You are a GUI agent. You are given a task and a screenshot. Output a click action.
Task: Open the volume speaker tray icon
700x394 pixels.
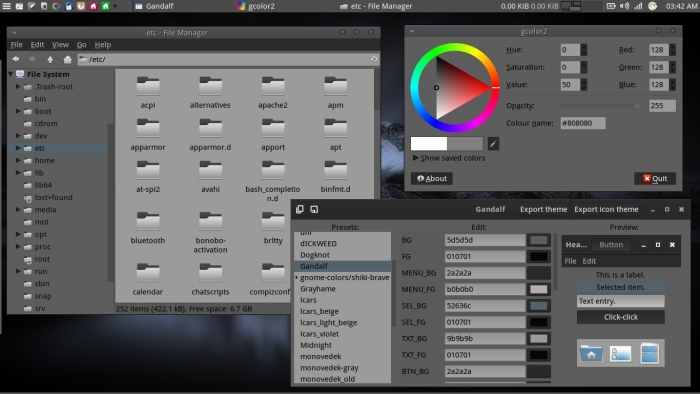click(625, 6)
